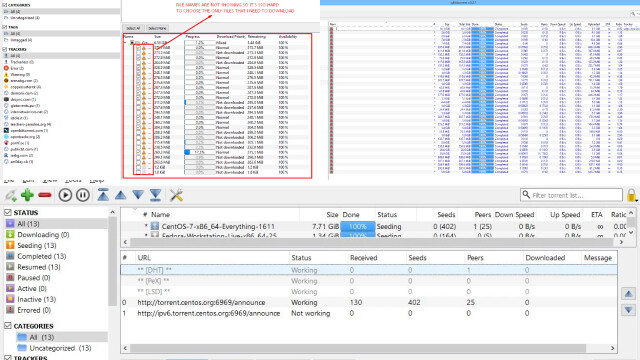The width and height of the screenshot is (640, 360).
Task: Click the resume (play) toolbar icon
Action: 65,195
